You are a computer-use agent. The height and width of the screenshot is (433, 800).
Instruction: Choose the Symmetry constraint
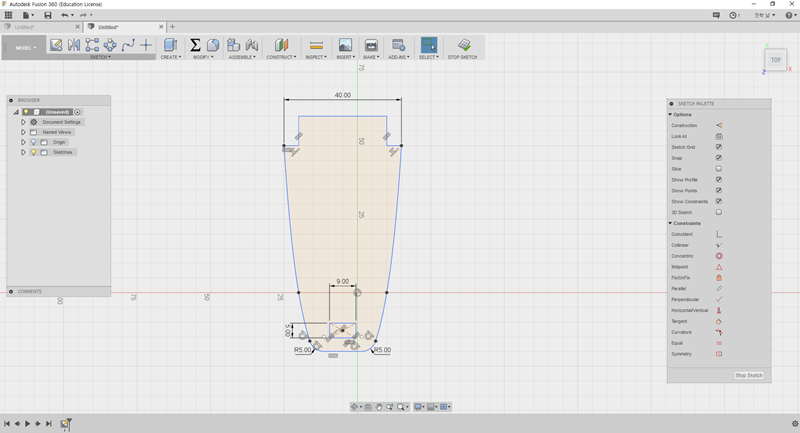[718, 354]
